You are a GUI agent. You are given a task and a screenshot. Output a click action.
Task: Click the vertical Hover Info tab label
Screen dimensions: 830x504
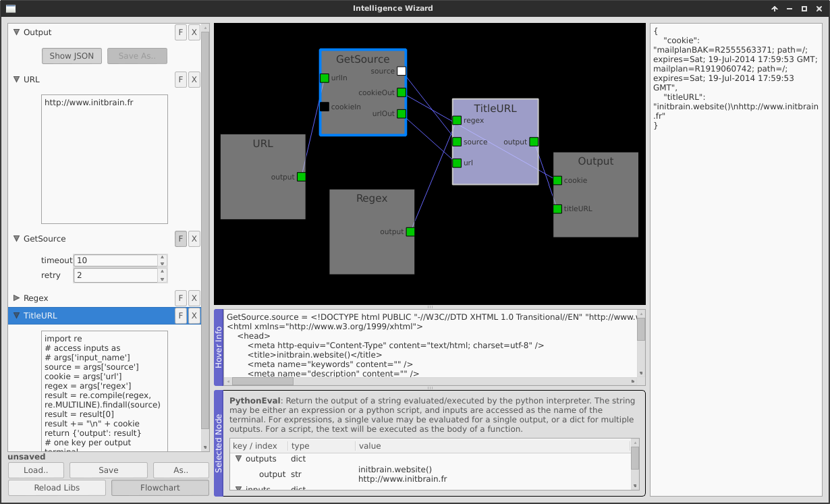219,347
